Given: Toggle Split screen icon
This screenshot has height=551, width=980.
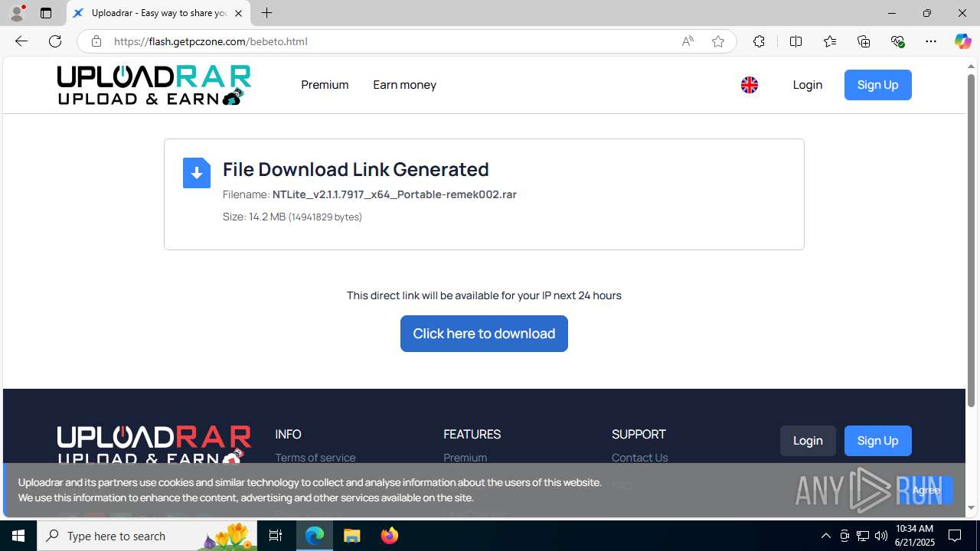Looking at the screenshot, I should [x=795, y=41].
